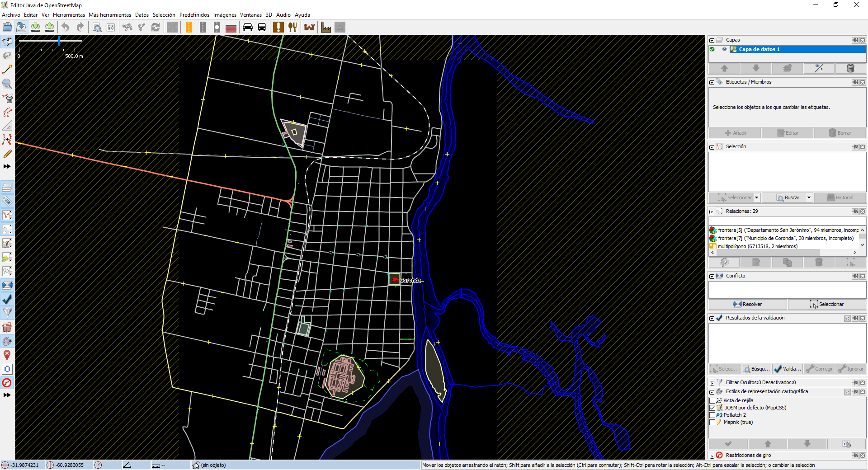
Task: Click the car parking preset icon
Action: [248, 27]
